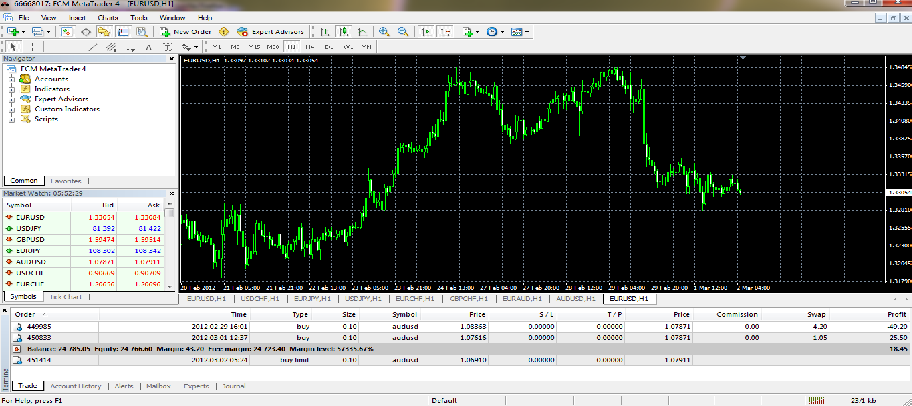Zoom in on the chart

pyautogui.click(x=384, y=31)
